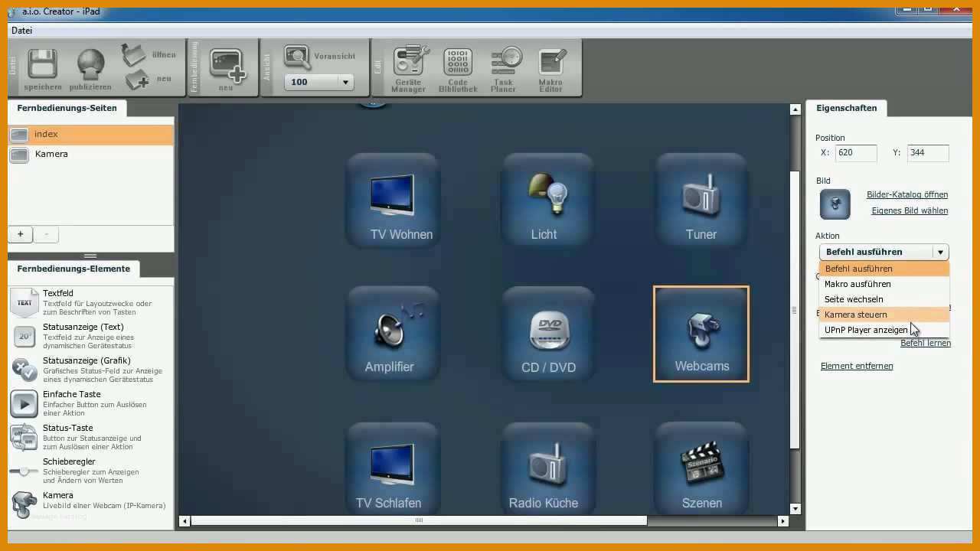Choose Befehl ausführen from Aktion list
Image resolution: width=980 pixels, height=551 pixels.
[x=884, y=269]
